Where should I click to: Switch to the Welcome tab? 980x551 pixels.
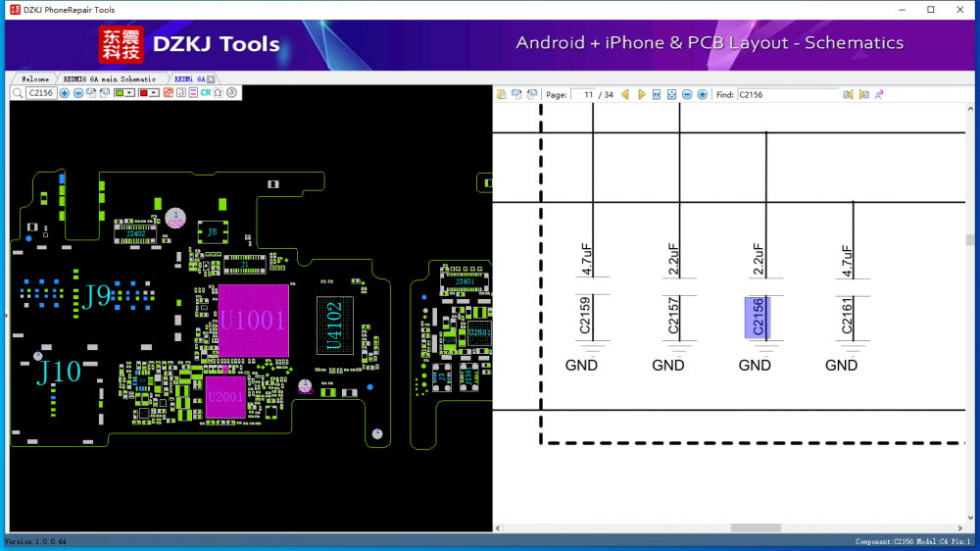click(x=35, y=78)
